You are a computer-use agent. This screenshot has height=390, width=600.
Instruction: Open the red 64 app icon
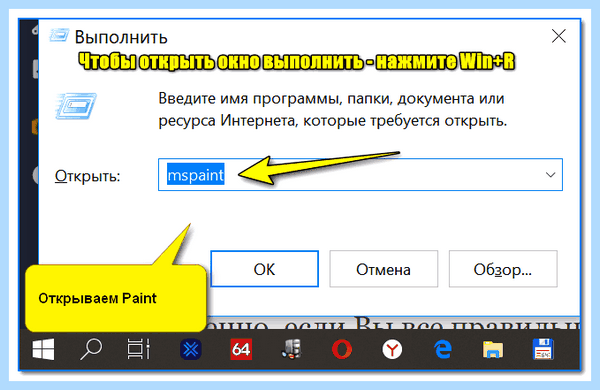[x=241, y=349]
